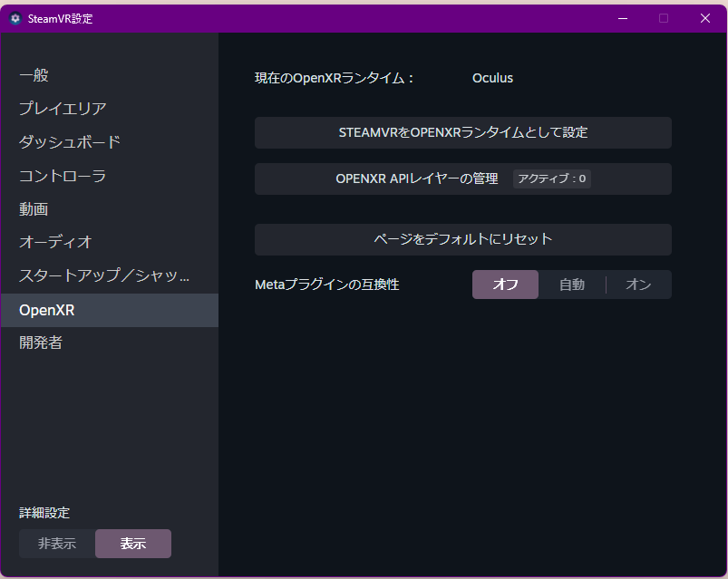728x579 pixels.
Task: Go to the ダッシュボード settings
Action: pos(110,142)
